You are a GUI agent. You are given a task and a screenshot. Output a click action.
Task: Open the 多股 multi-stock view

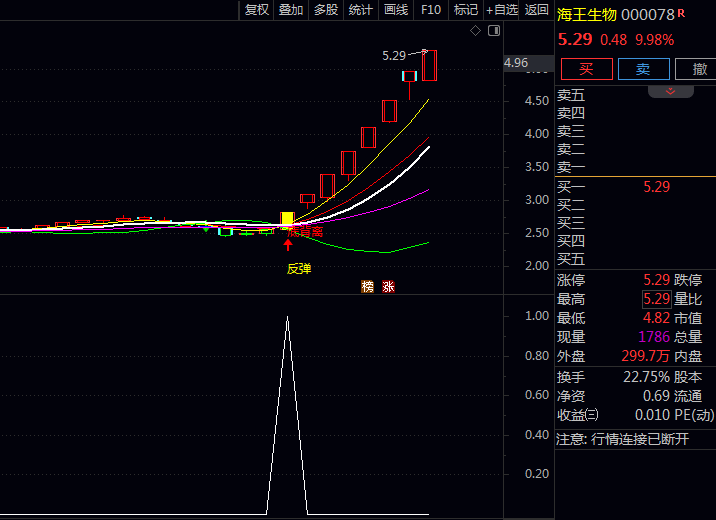click(x=326, y=10)
